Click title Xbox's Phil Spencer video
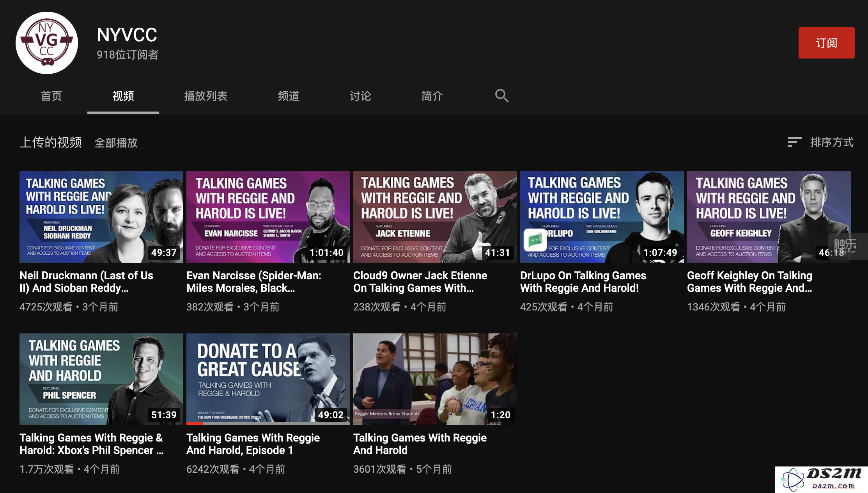This screenshot has height=493, width=868. 92,444
